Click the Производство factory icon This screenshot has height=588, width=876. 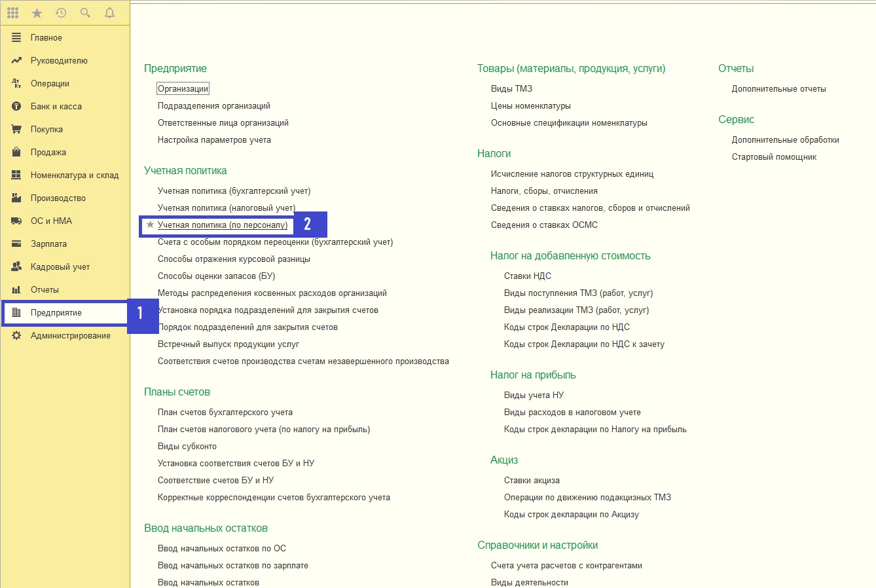[16, 198]
